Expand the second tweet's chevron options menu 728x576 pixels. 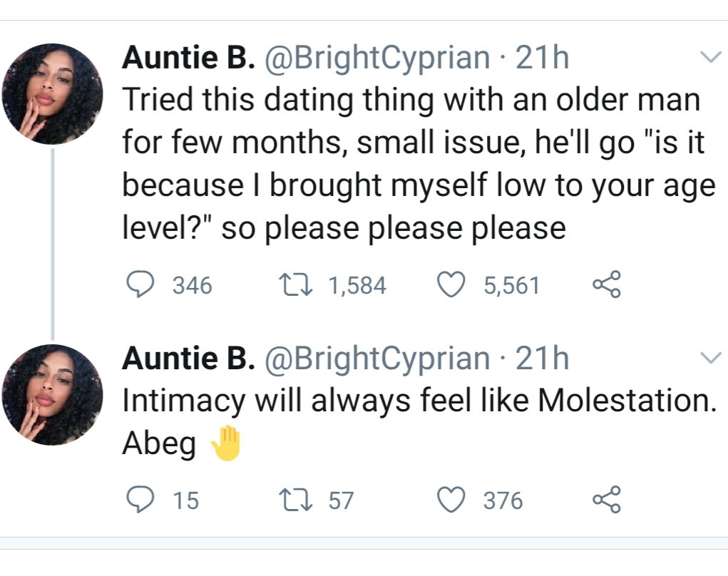click(711, 358)
